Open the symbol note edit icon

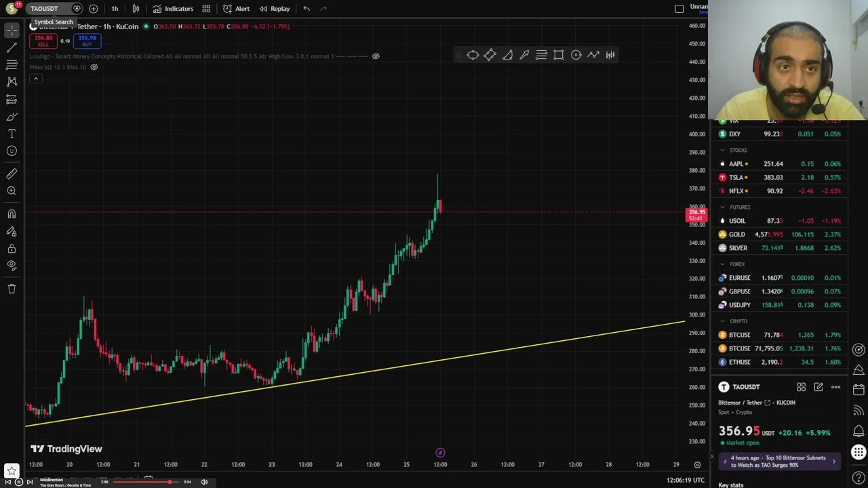[818, 387]
